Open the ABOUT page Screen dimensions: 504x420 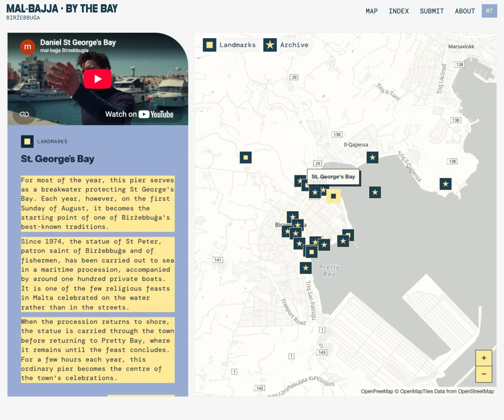point(465,11)
